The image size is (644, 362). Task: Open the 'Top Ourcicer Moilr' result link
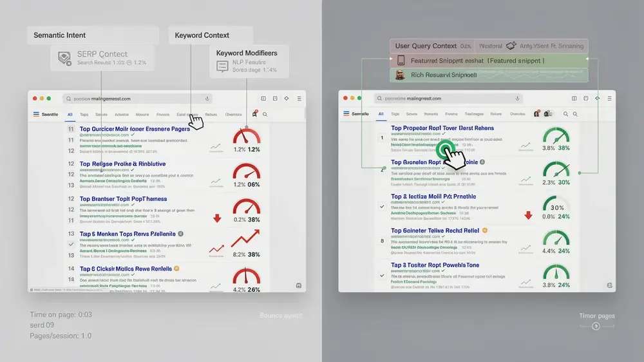click(x=135, y=129)
